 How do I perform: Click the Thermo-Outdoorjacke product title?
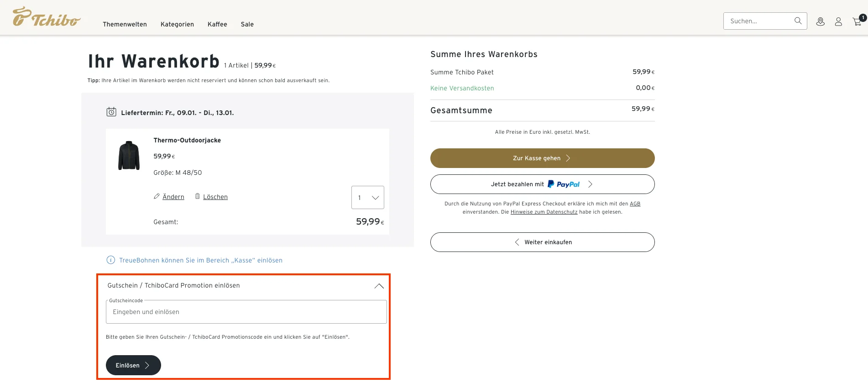click(187, 140)
